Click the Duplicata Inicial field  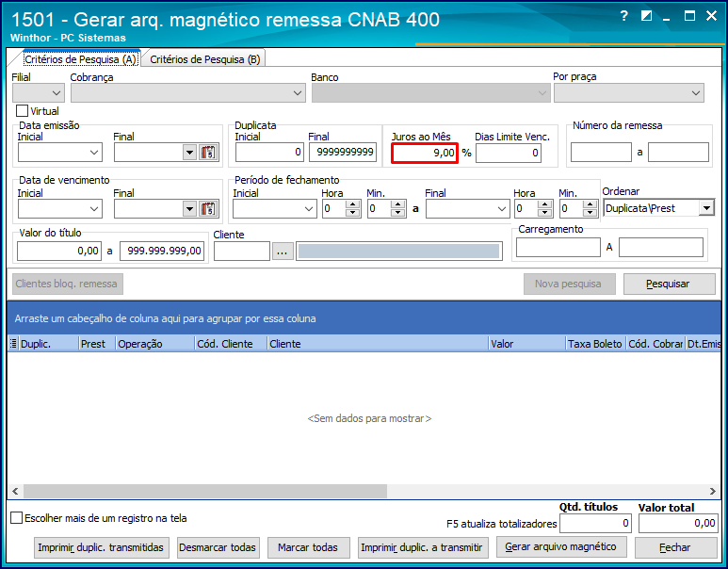click(x=269, y=153)
